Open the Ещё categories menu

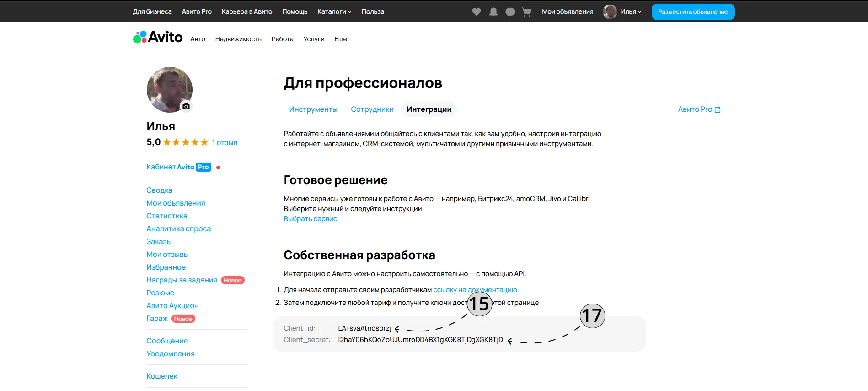(x=341, y=39)
